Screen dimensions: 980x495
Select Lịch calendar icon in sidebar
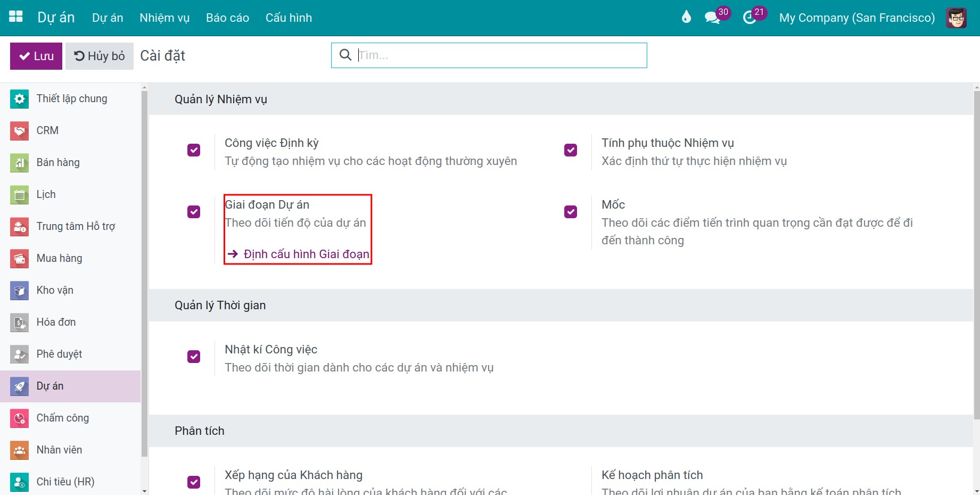20,195
